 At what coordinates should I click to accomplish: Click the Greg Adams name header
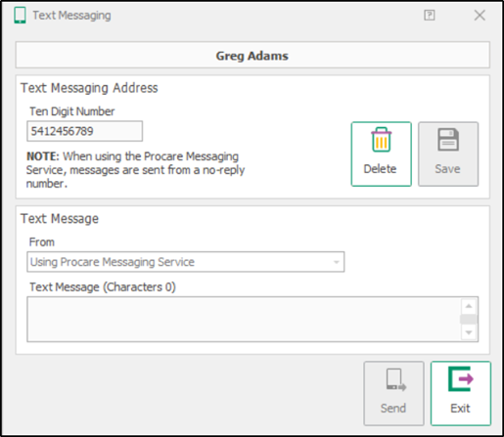point(252,55)
